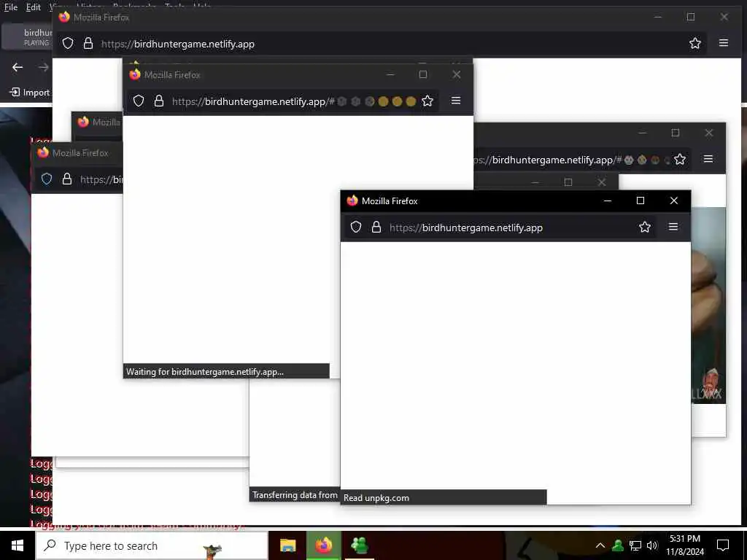Click the 'Waiting for birdhuntergame.netlify.app...' status text

(205, 372)
